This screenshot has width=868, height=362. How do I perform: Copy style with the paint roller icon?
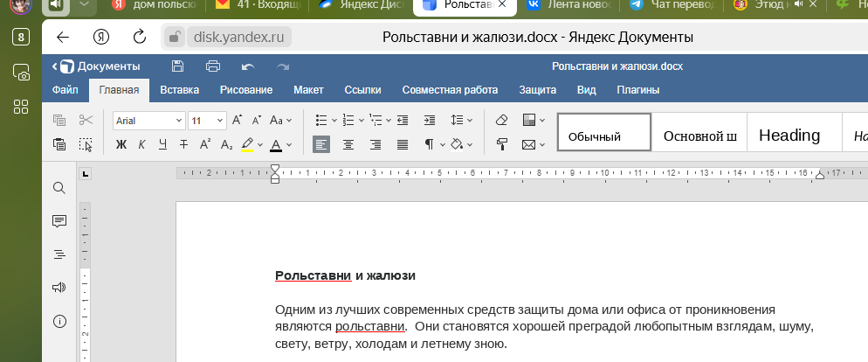point(501,144)
